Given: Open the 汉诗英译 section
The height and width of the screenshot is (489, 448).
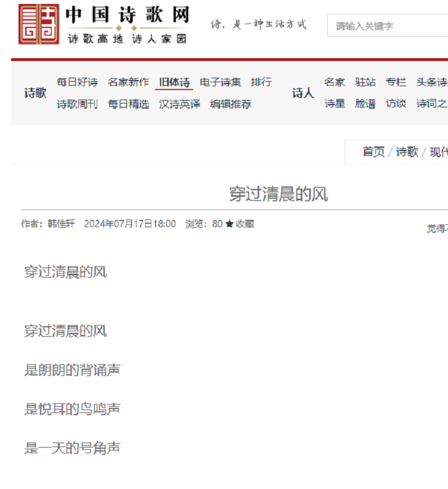Looking at the screenshot, I should [179, 104].
